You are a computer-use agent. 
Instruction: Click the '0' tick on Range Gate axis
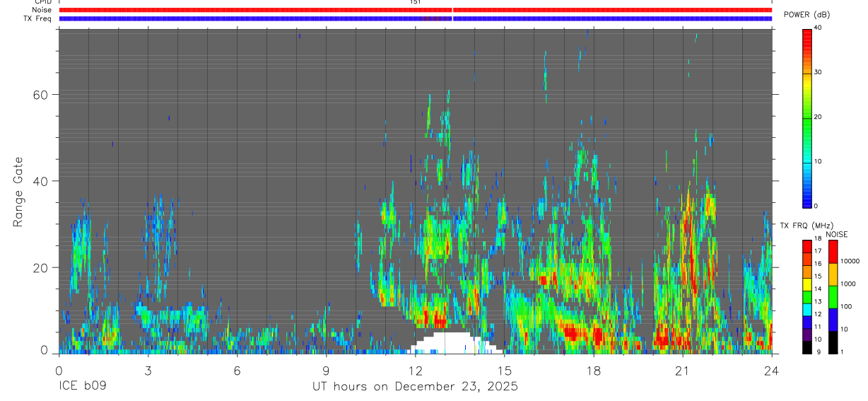coord(44,350)
